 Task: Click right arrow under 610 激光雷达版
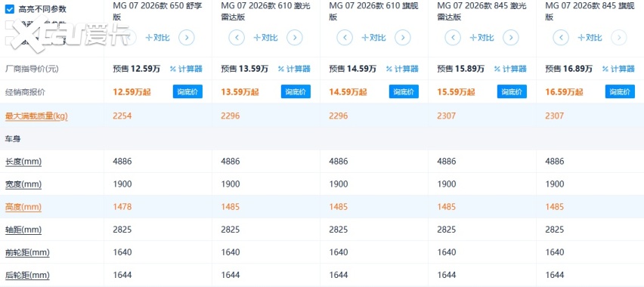295,38
